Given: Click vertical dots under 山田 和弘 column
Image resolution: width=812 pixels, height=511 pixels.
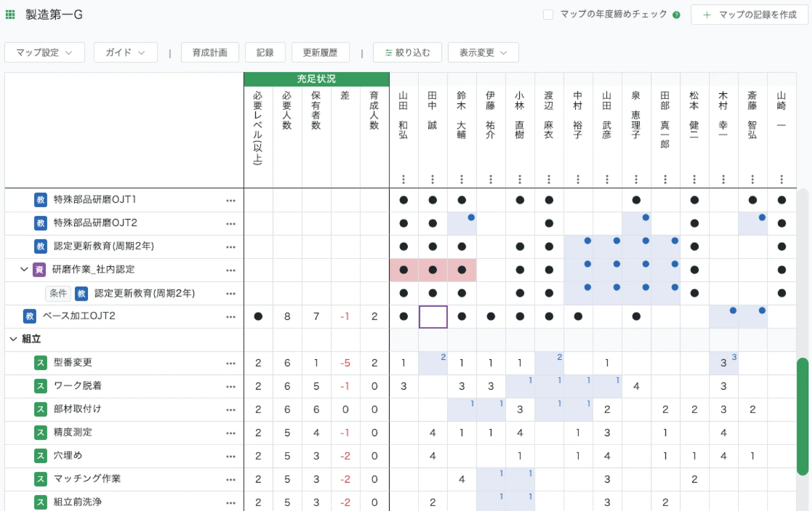Looking at the screenshot, I should pyautogui.click(x=403, y=179).
